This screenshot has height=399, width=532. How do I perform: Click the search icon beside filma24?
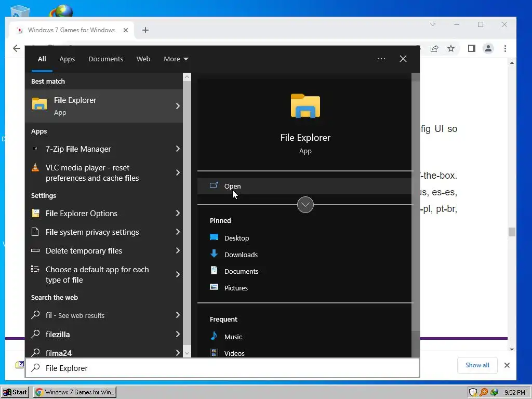pos(35,353)
